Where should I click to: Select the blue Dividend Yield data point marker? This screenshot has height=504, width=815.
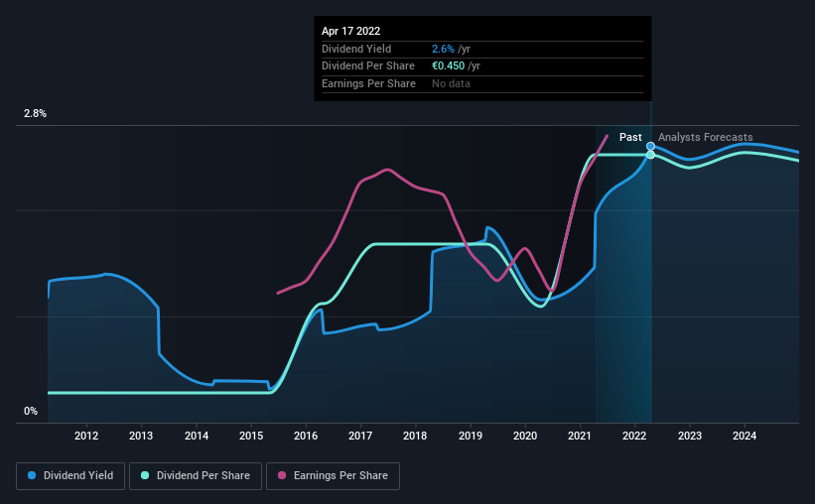click(x=650, y=146)
